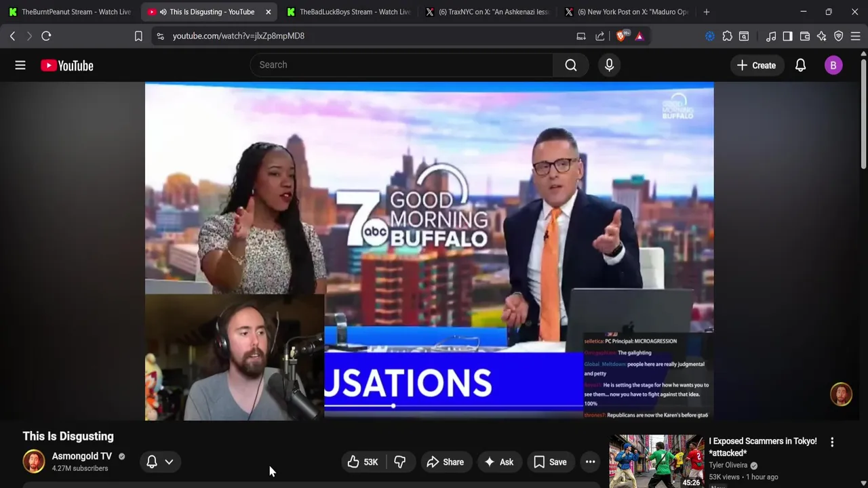Open options for the Tokyo scammers video

click(x=832, y=442)
